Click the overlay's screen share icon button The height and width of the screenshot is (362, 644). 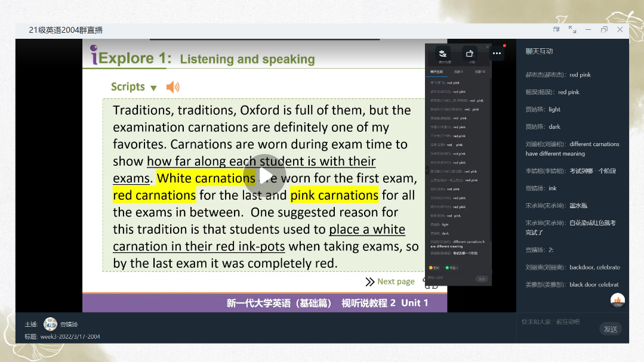[x=470, y=53]
